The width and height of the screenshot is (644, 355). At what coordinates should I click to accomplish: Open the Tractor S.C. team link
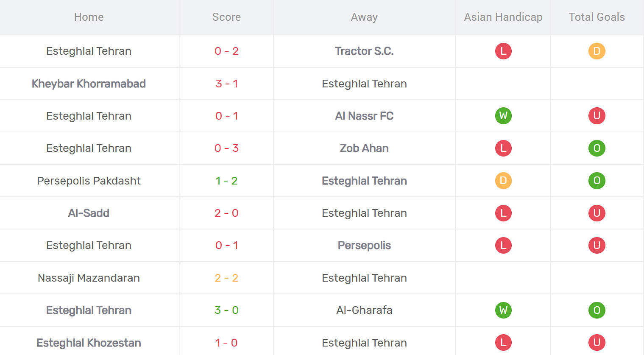364,51
